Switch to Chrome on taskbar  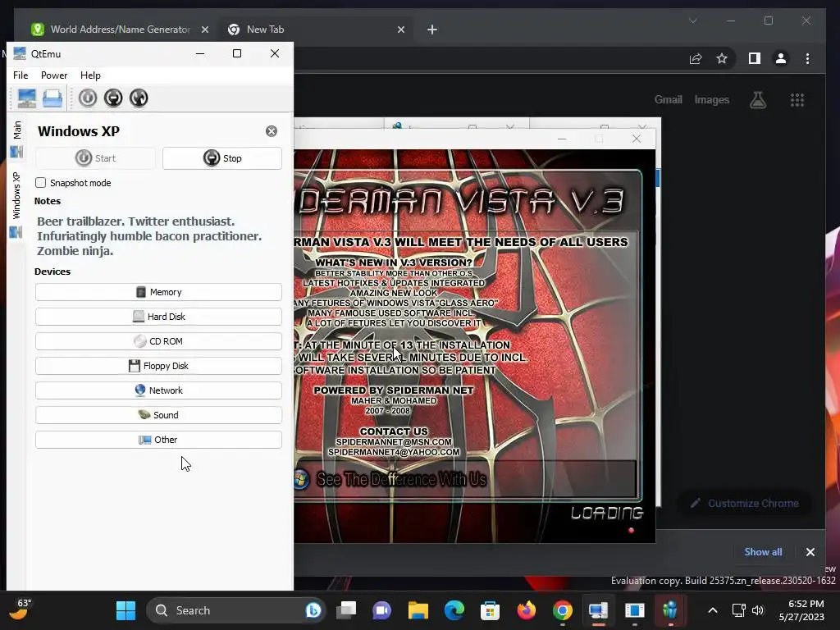[x=563, y=610]
